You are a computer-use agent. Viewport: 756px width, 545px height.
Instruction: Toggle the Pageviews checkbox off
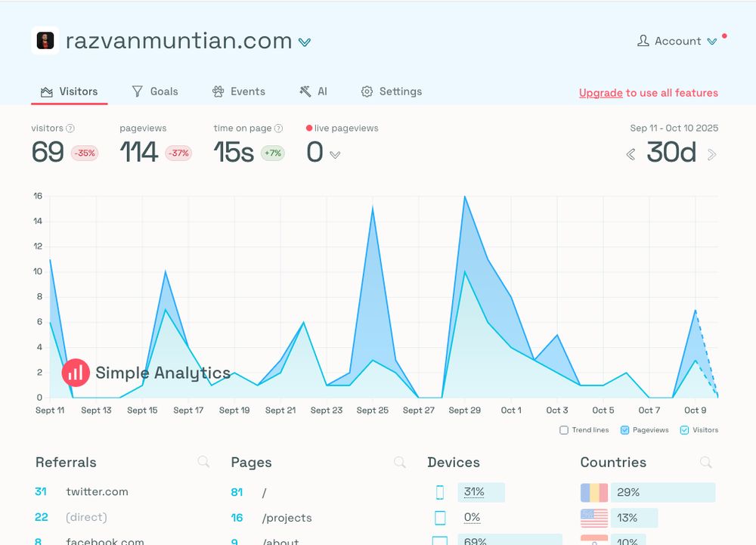624,430
